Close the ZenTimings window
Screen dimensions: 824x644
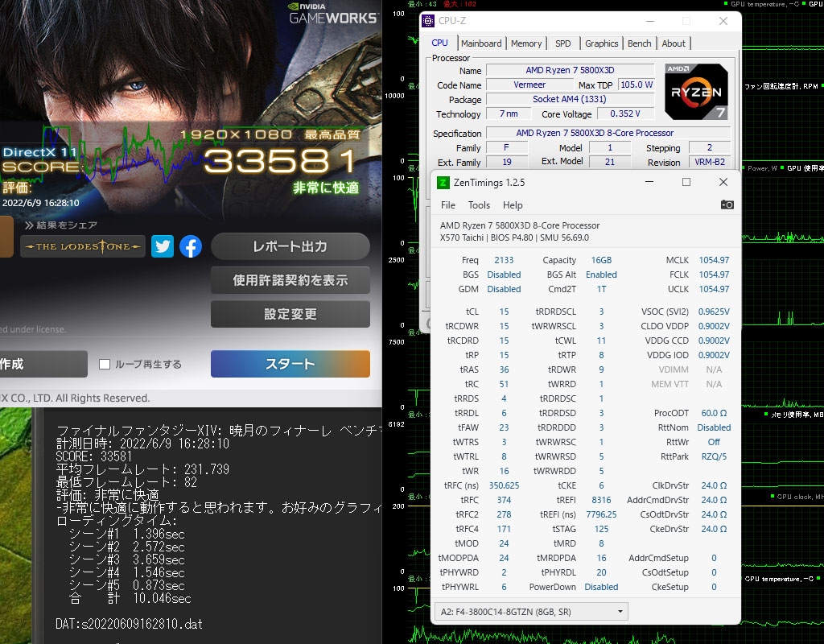[x=723, y=182]
